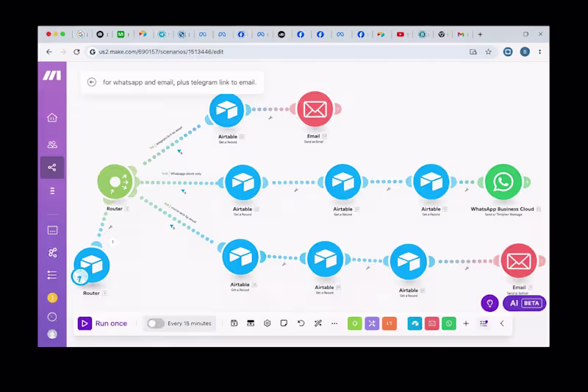Image resolution: width=588 pixels, height=392 pixels.
Task: Add the green WhatsApp favorite module
Action: click(449, 324)
